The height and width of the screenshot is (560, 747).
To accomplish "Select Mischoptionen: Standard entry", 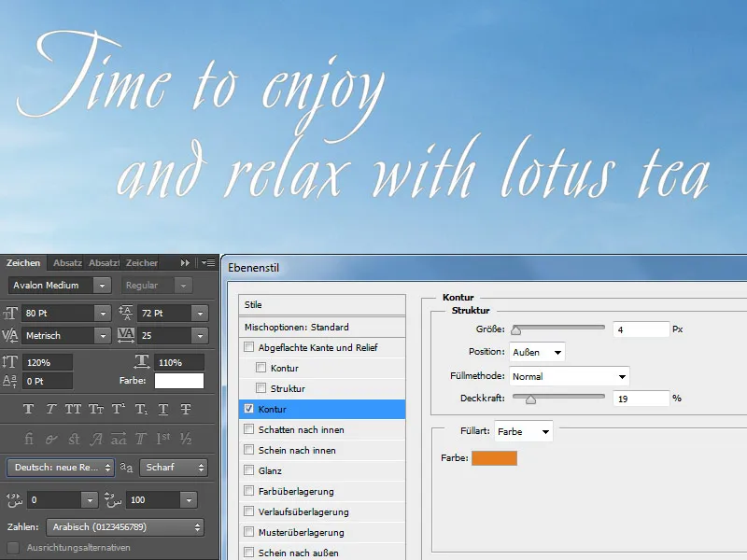I will coord(322,328).
